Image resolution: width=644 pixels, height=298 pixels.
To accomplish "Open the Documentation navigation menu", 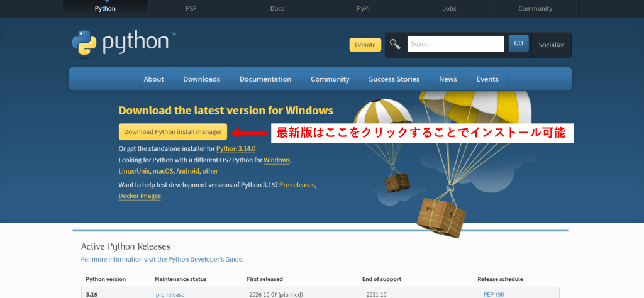I will pyautogui.click(x=265, y=79).
